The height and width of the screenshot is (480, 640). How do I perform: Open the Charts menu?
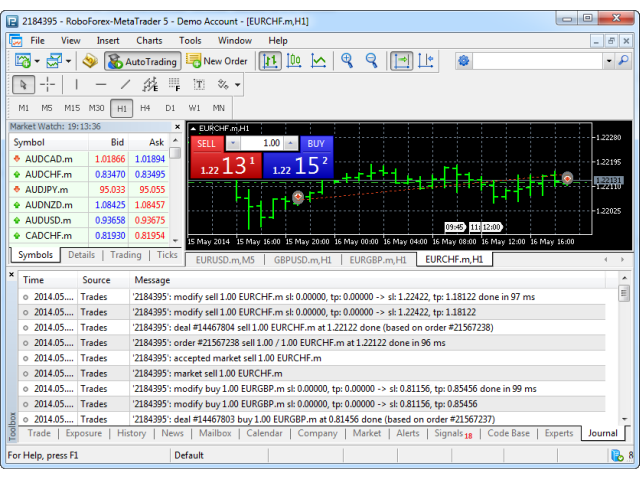click(x=149, y=40)
